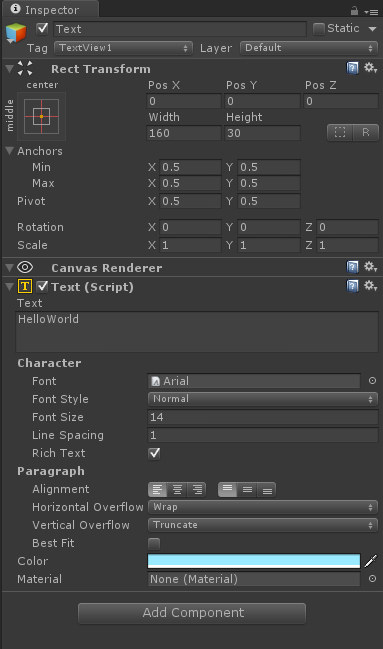383x649 pixels.
Task: Toggle Raw edit mode R button
Action: (366, 132)
